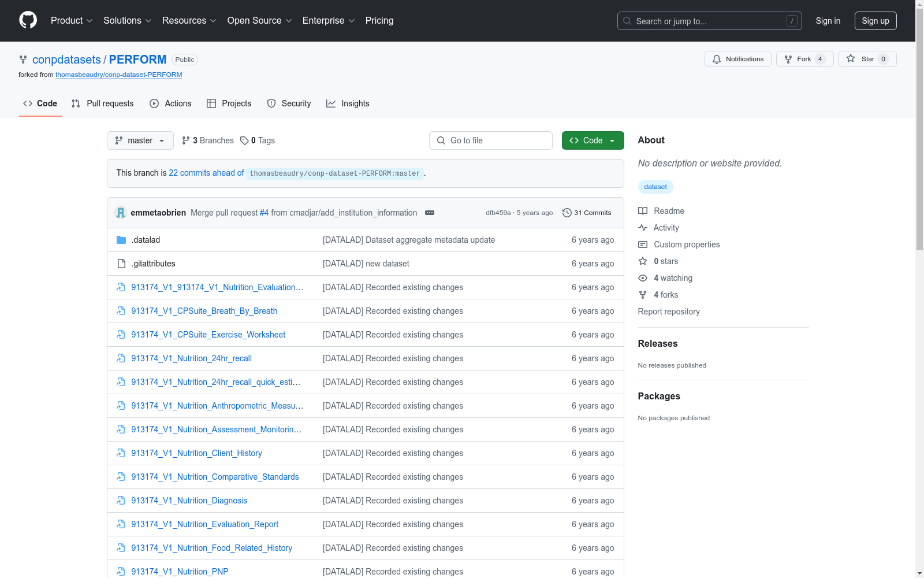Click the fork icon next to 4 forks
This screenshot has height=578, width=924.
[x=643, y=295]
